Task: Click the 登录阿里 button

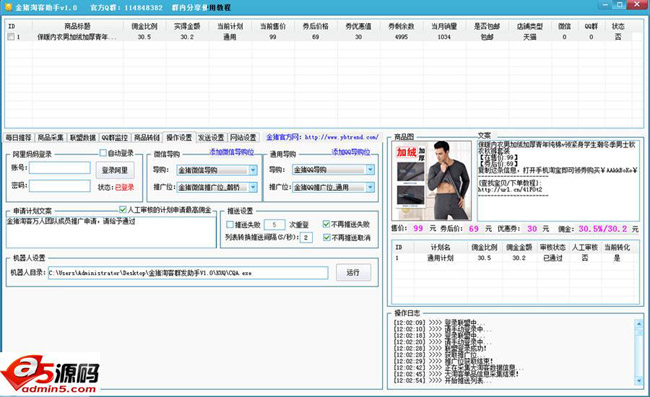Action: [x=115, y=170]
